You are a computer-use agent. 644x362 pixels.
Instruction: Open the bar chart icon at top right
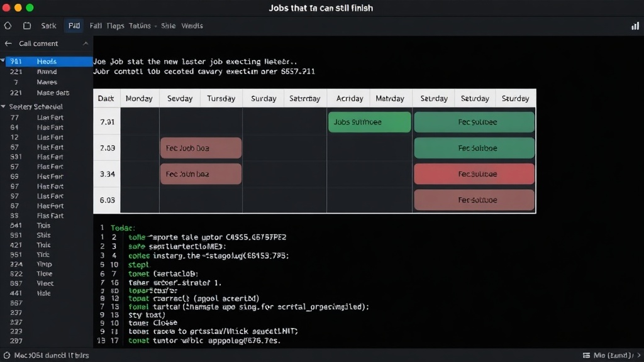pos(635,26)
